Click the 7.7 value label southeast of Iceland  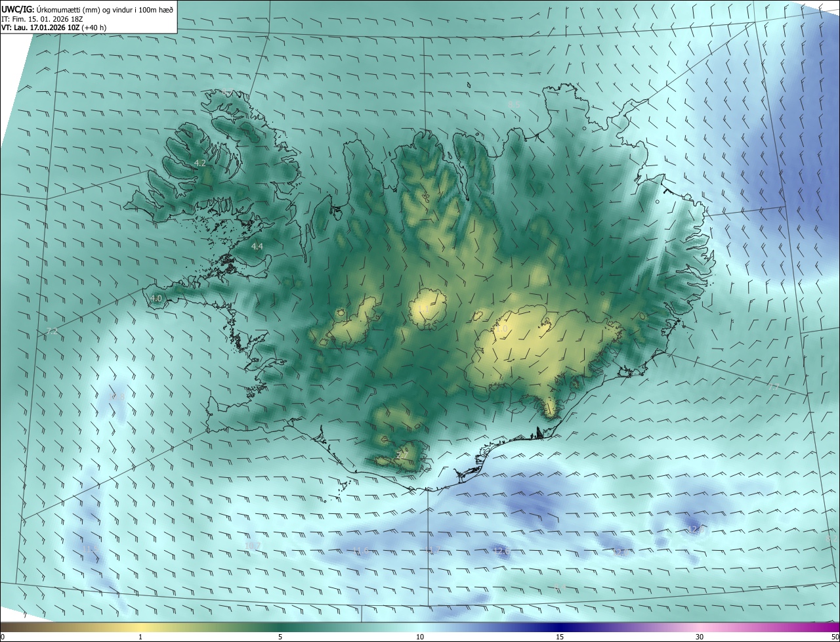(773, 387)
